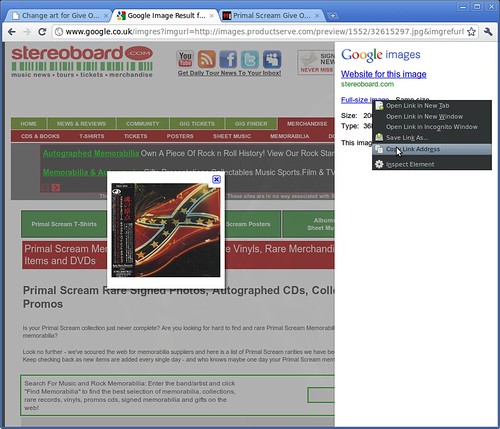Open the YouTube icon on stereoboard
The image size is (500, 429).
coord(185,59)
